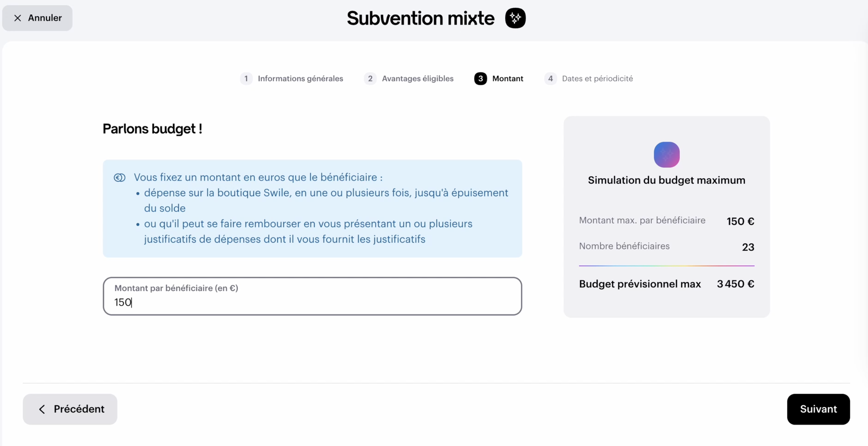Click the 150 € max amount value
Image resolution: width=868 pixels, height=446 pixels.
740,221
